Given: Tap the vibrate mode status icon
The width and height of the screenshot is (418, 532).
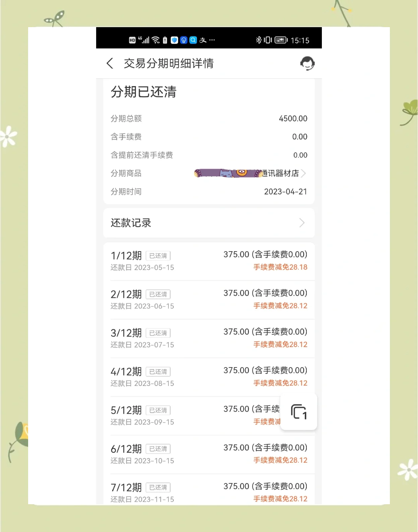Looking at the screenshot, I should 268,40.
